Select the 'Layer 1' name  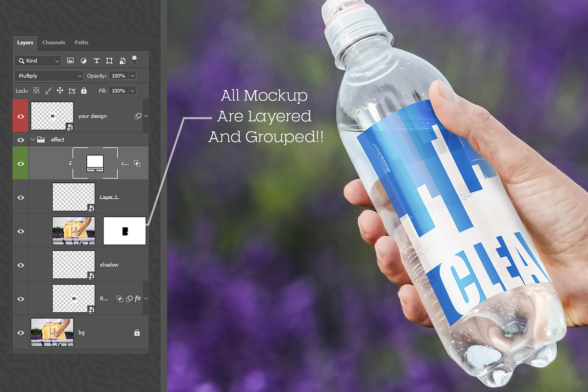[x=109, y=197]
